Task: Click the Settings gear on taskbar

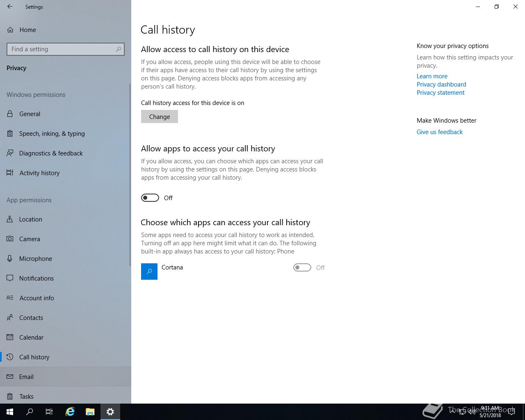Action: pos(110,412)
